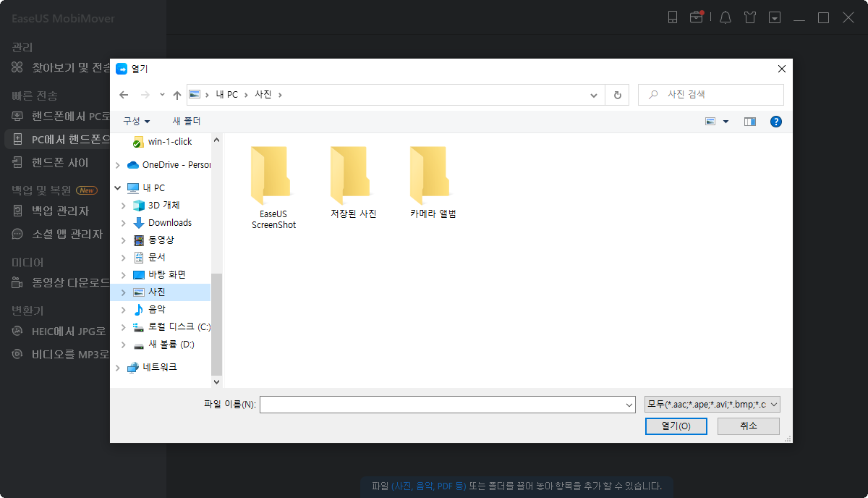
Task: Open the recent locations dropdown arrow
Action: pos(162,95)
